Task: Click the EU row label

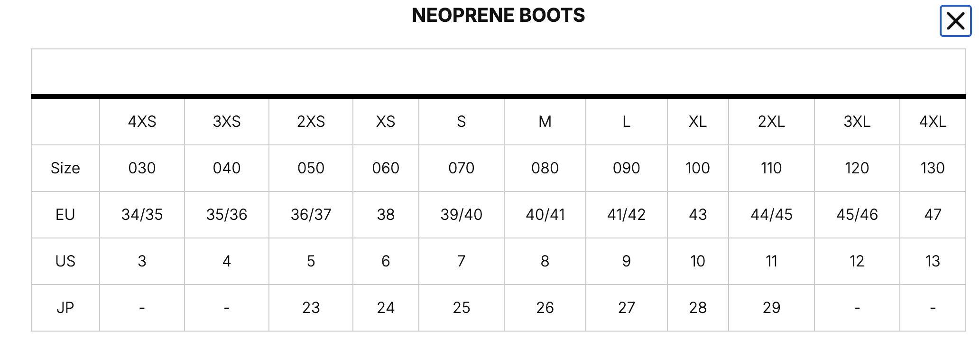Action: 65,215
